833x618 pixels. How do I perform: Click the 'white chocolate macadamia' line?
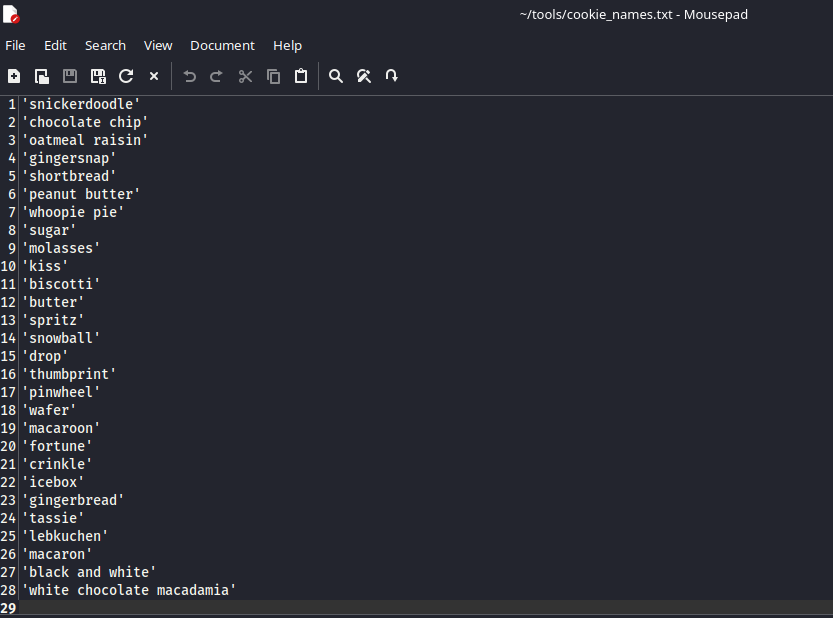[129, 590]
